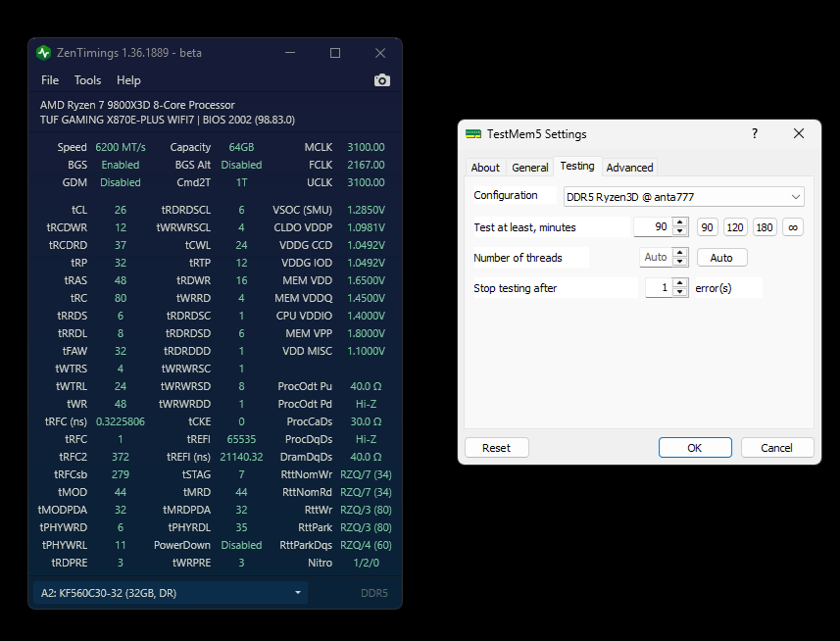This screenshot has height=641, width=840.
Task: Open the File menu in ZenTimings
Action: coord(50,80)
